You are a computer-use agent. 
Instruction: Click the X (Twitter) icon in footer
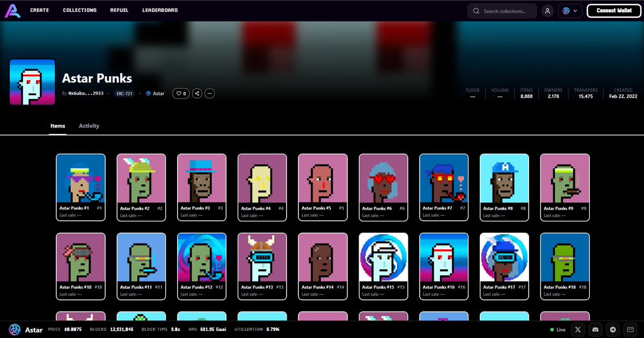[x=578, y=329]
